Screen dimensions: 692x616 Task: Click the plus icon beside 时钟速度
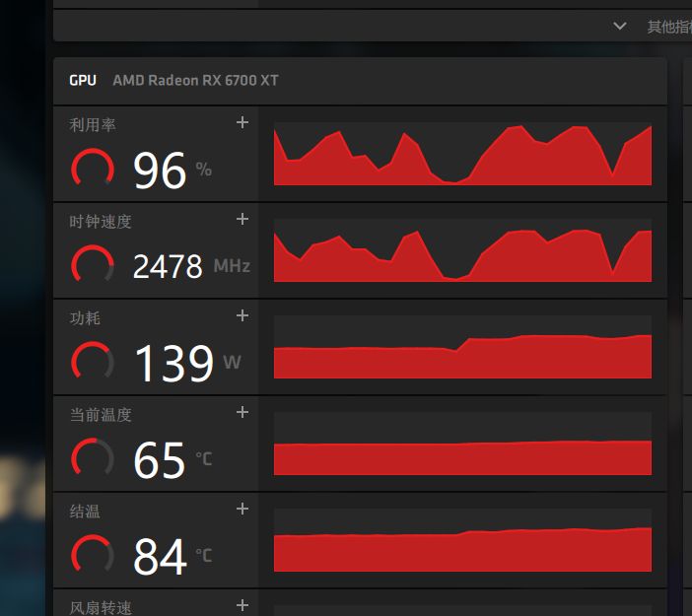pyautogui.click(x=242, y=219)
